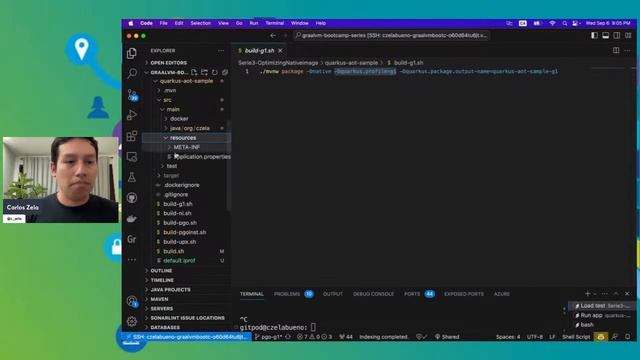Viewport: 640px width, 360px height.
Task: Expand the Outline section
Action: [x=186, y=271]
